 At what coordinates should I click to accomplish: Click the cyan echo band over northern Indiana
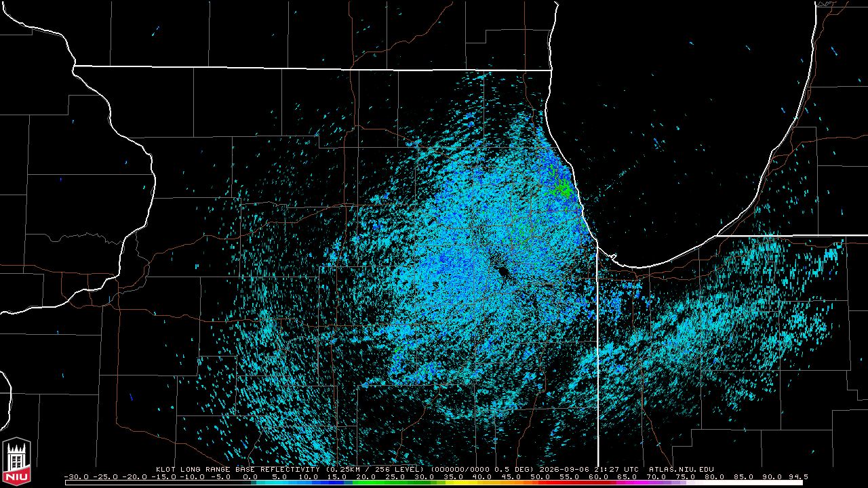(732, 319)
